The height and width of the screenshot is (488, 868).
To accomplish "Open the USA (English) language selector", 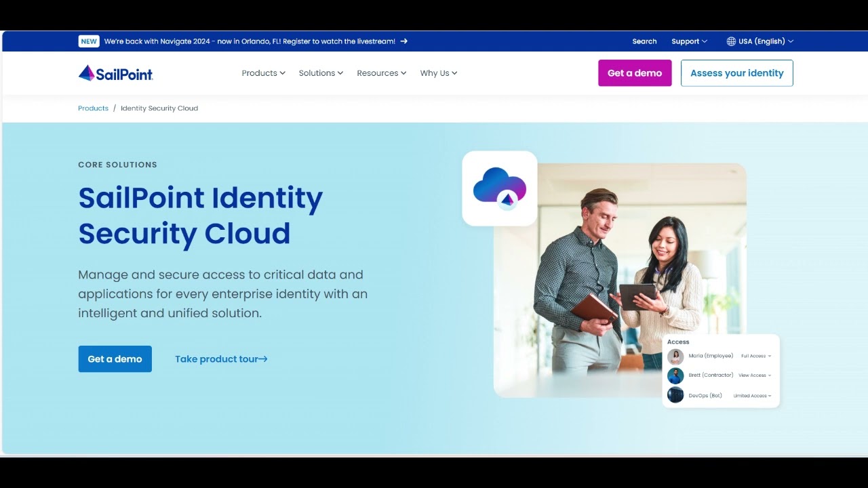I will [x=760, y=41].
